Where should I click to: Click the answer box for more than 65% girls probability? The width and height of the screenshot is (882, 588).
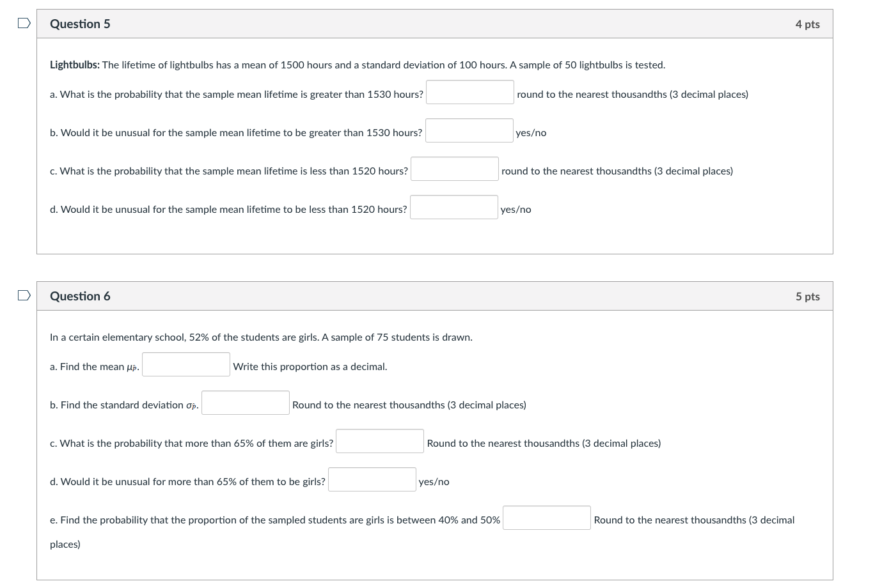379,440
